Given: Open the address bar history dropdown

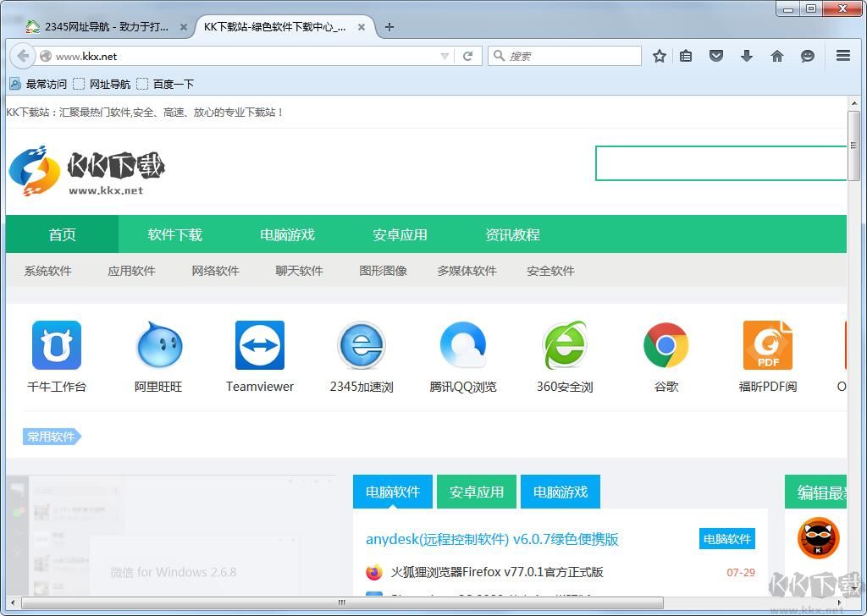Looking at the screenshot, I should click(444, 56).
